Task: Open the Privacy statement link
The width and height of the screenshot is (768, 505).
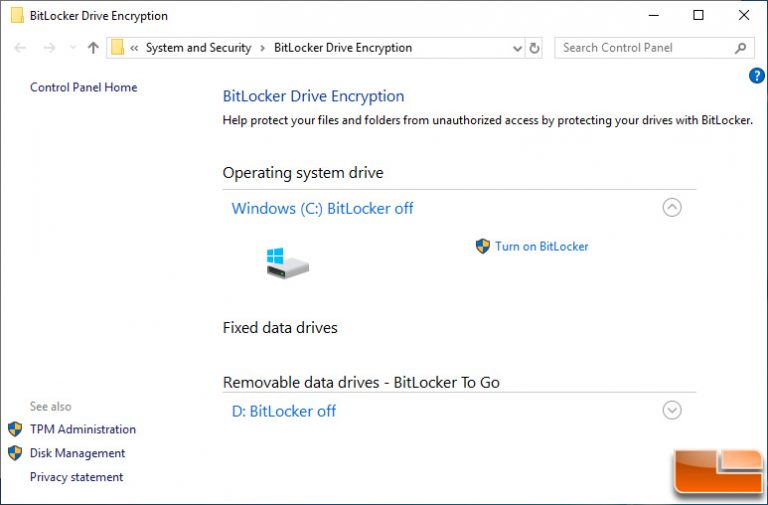Action: click(76, 477)
